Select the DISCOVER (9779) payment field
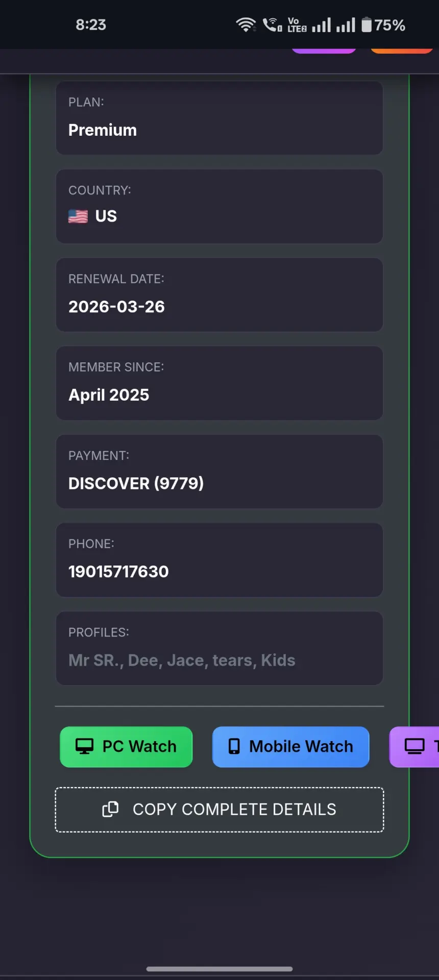Viewport: 439px width, 980px height. [219, 472]
